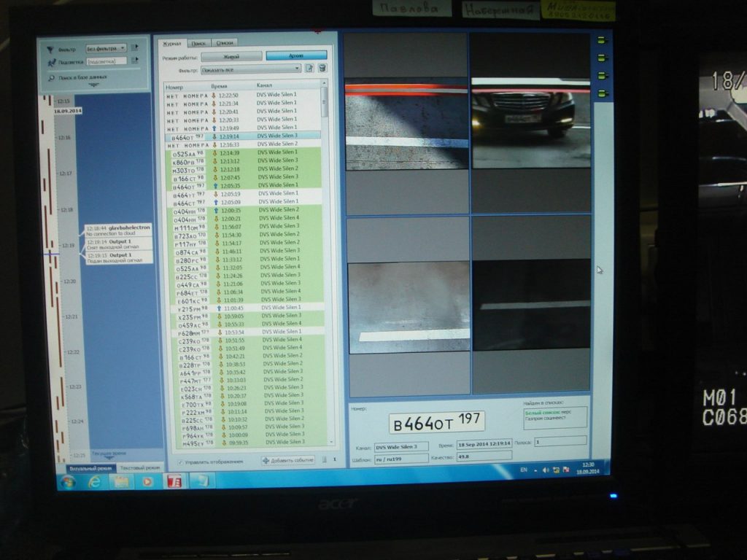Image resolution: width=747 pixels, height=560 pixels.
Task: Select the journal row with time 12:19:14
Action: coord(243,136)
